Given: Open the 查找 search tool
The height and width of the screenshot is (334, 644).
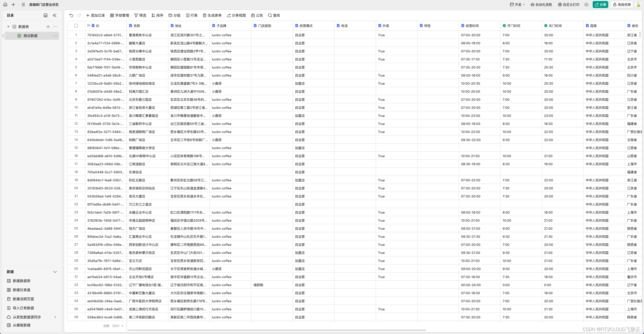Looking at the screenshot, I should [x=274, y=15].
